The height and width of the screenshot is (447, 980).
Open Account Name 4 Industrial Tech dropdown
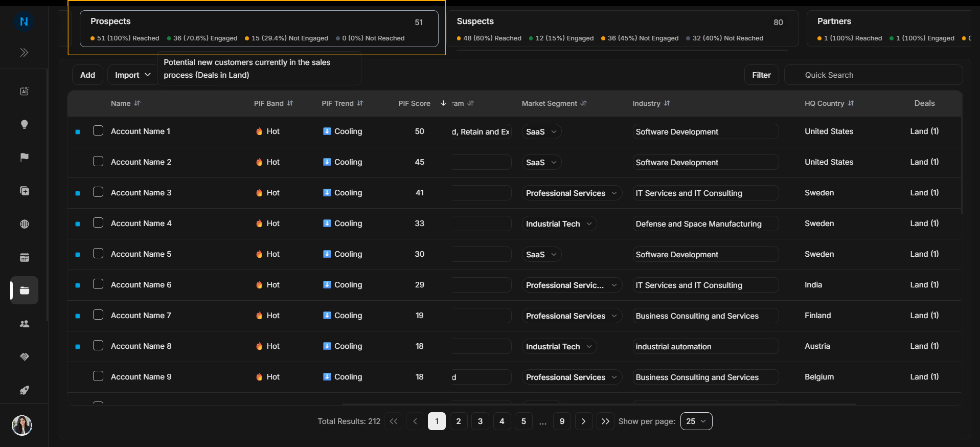559,224
